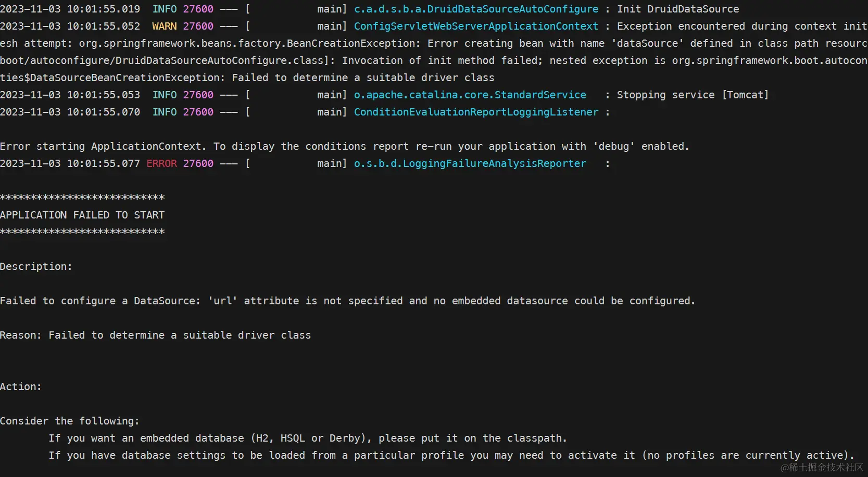Click the Action: label

(x=21, y=386)
